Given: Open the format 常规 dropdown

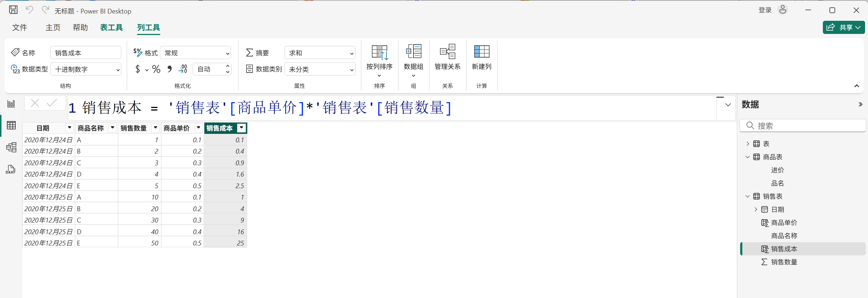Looking at the screenshot, I should click(196, 53).
